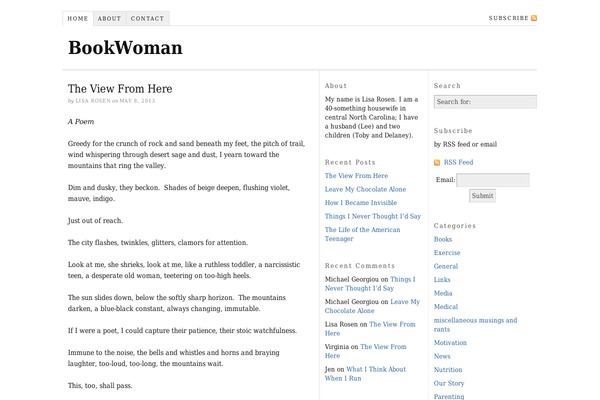The height and width of the screenshot is (400, 600).
Task: Select the General category
Action: pos(446,266)
